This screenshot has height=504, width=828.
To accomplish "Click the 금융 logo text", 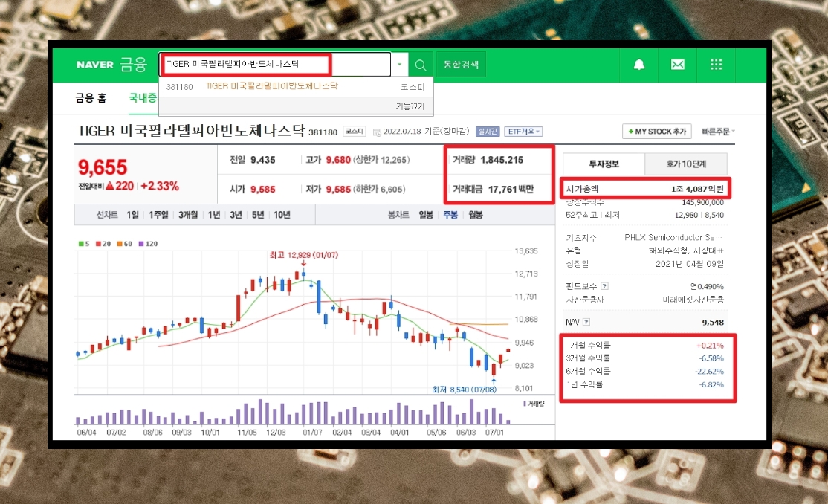I will (x=133, y=65).
